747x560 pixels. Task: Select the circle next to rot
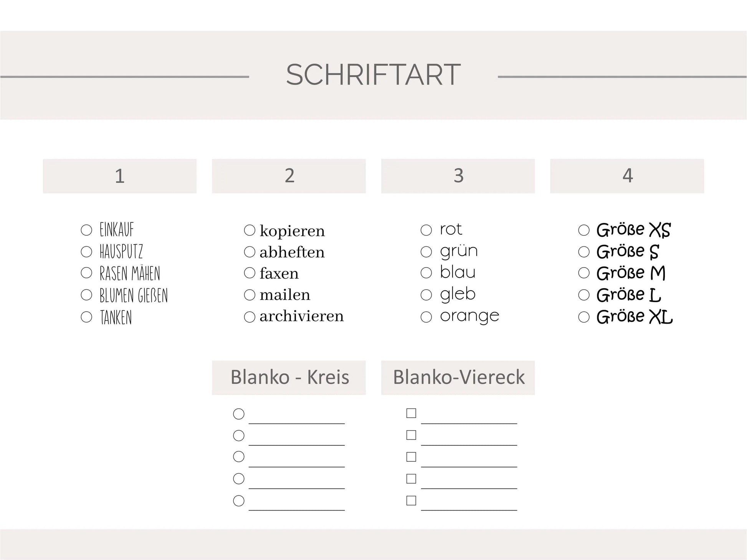(426, 230)
